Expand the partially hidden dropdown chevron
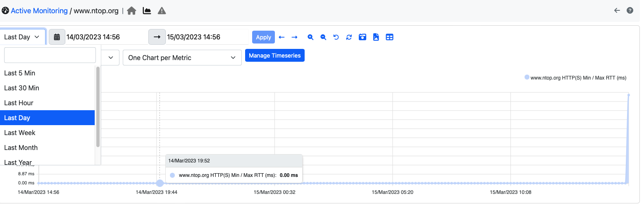644x208 pixels. 110,58
